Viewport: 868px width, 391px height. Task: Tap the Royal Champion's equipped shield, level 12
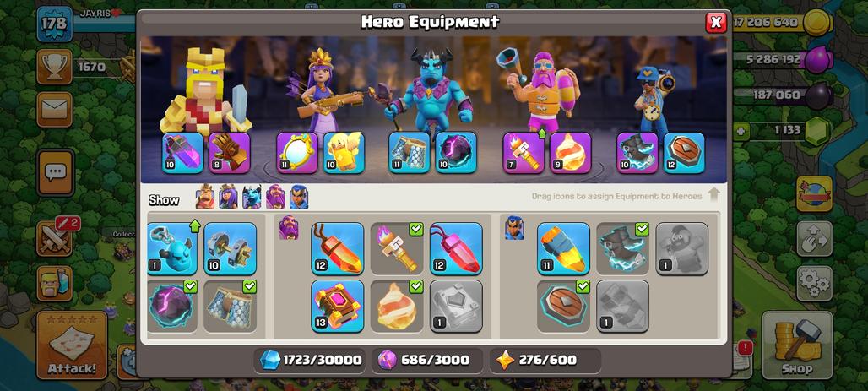click(684, 153)
